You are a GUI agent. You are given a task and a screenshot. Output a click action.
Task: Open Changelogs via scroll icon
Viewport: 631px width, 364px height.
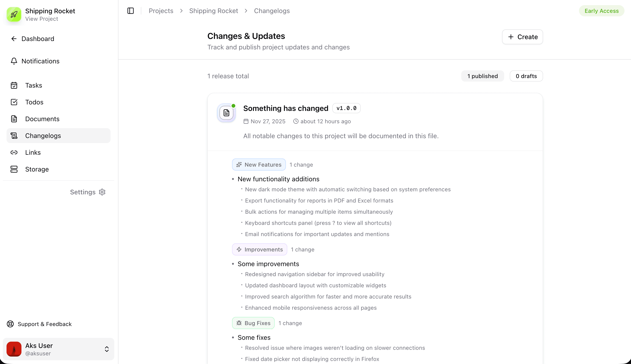tap(14, 135)
